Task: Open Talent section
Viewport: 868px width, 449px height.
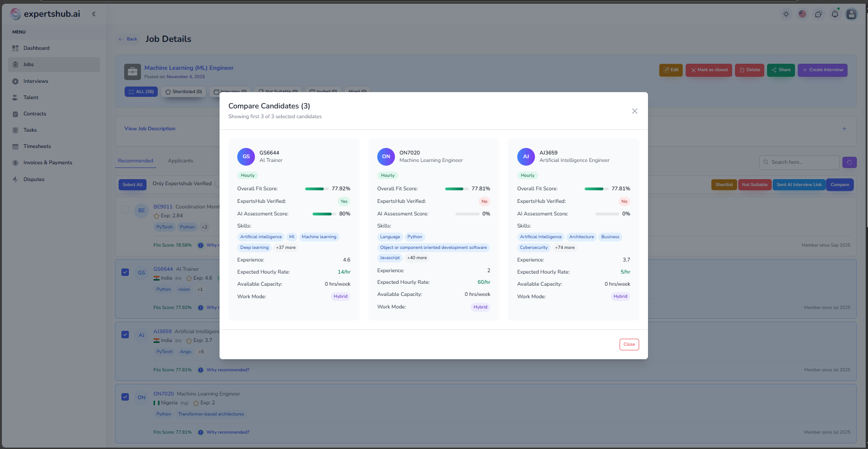Action: 31,97
